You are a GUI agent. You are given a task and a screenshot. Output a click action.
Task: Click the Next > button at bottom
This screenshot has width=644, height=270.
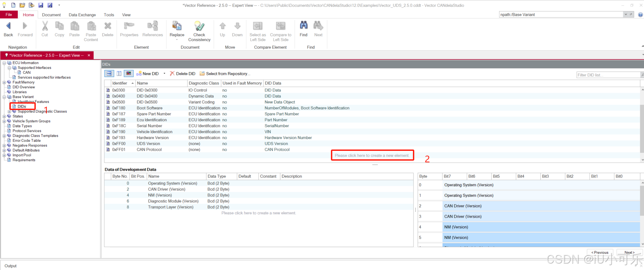(x=629, y=252)
